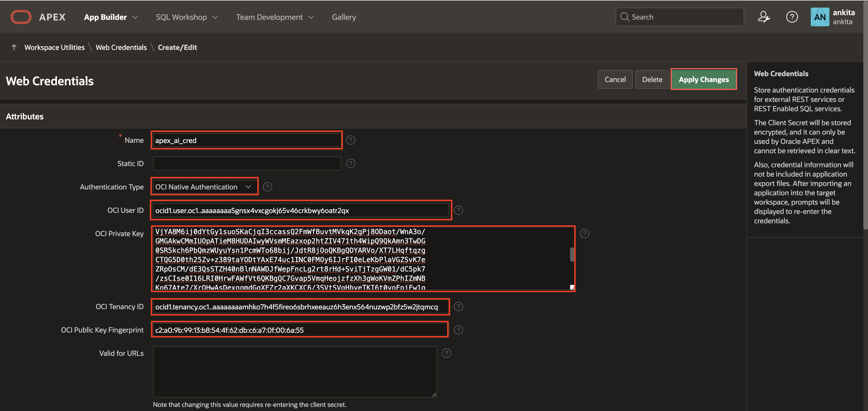Go to Web Credentials breadcrumb
The height and width of the screenshot is (411, 868).
(121, 47)
